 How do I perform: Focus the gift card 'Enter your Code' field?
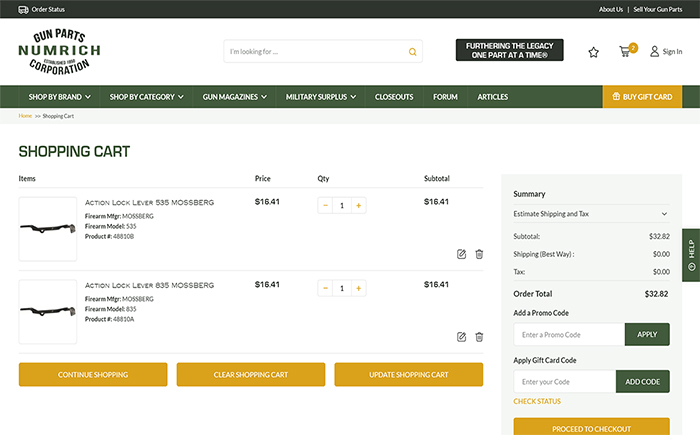[565, 382]
